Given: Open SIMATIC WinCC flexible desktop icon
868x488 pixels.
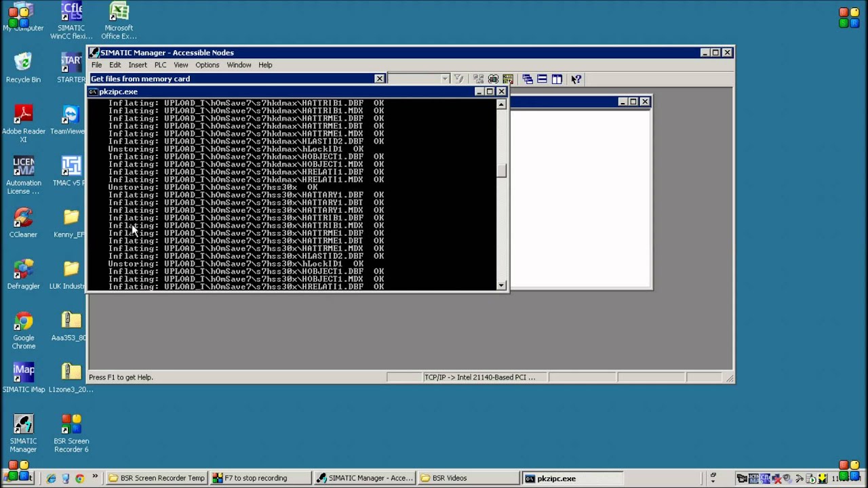Looking at the screenshot, I should point(71,21).
